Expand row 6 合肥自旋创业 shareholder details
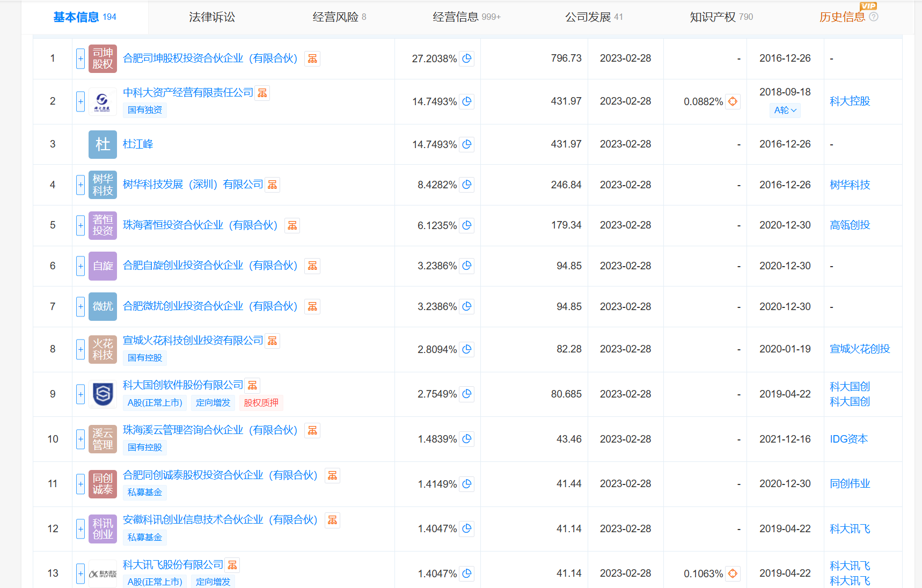922x588 pixels. pyautogui.click(x=81, y=266)
